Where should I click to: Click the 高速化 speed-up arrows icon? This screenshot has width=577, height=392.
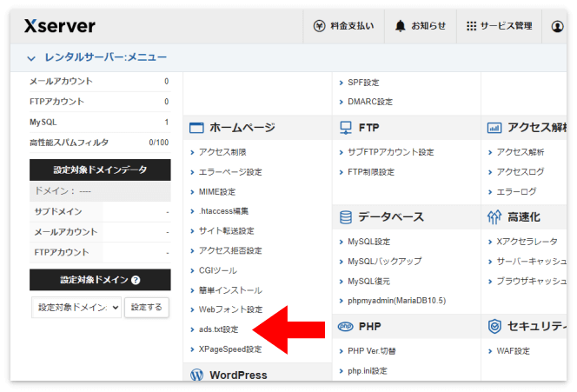pos(494,217)
